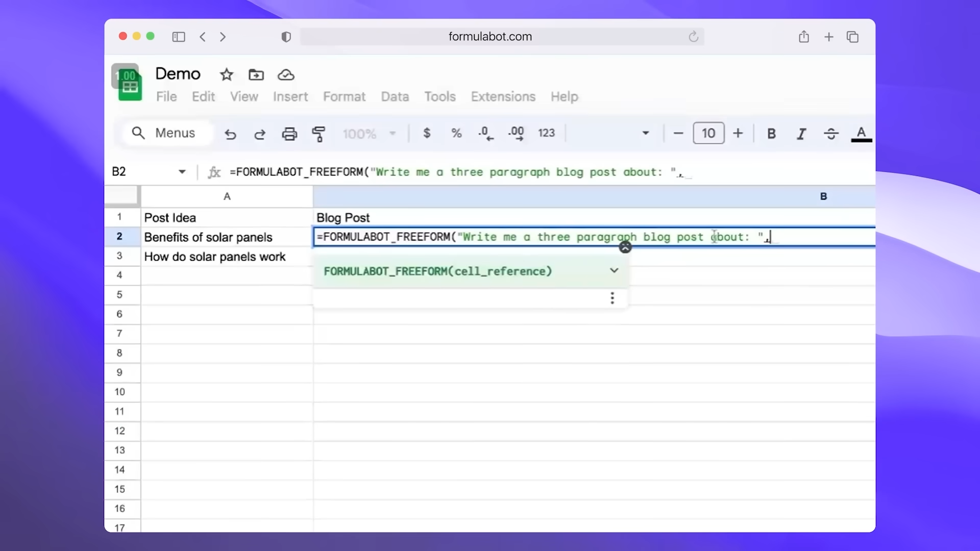Open the Format menu
This screenshot has width=980, height=551.
(344, 96)
